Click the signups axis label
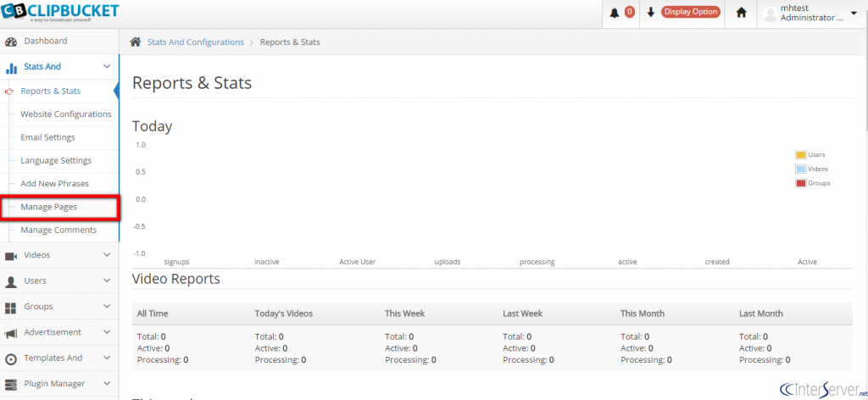The width and height of the screenshot is (868, 400). 176,262
